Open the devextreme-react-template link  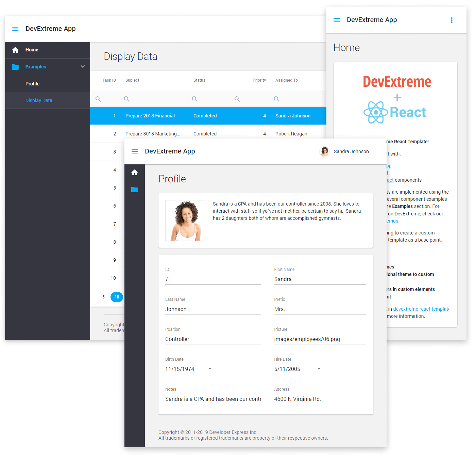pyautogui.click(x=421, y=309)
